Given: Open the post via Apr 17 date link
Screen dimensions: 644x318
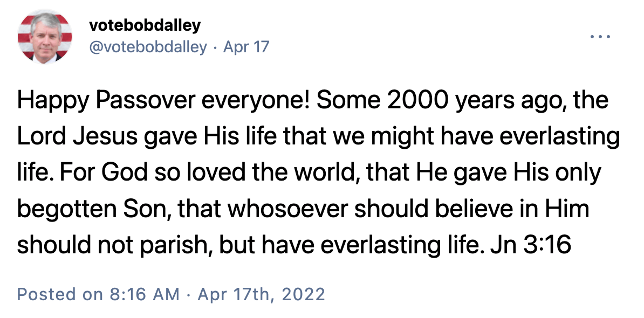Looking at the screenshot, I should pyautogui.click(x=246, y=47).
